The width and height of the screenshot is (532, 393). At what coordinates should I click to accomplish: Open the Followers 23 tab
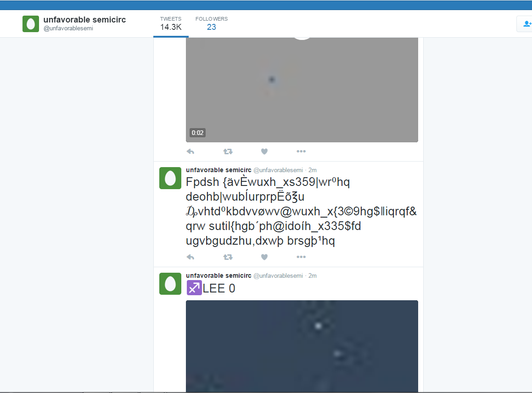211,23
